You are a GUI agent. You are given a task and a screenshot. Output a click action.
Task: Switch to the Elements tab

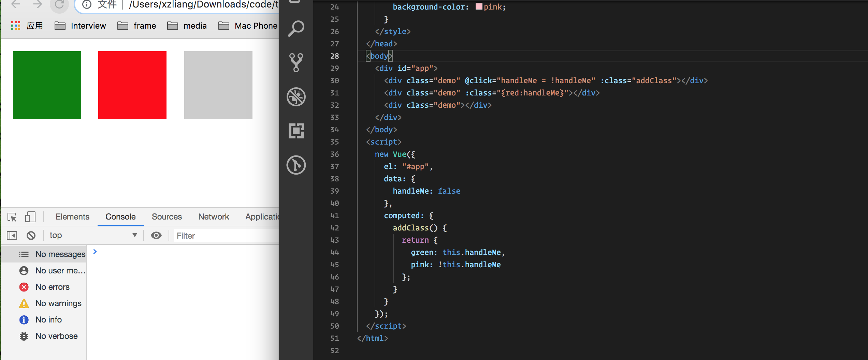[72, 217]
